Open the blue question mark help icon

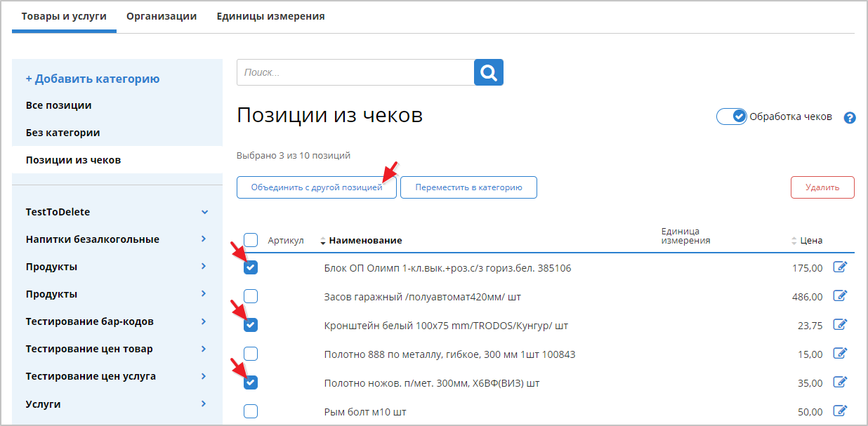pos(850,118)
